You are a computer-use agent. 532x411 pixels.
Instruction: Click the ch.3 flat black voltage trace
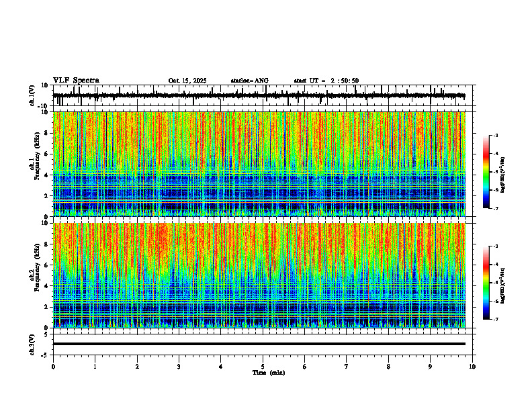[x=259, y=344]
